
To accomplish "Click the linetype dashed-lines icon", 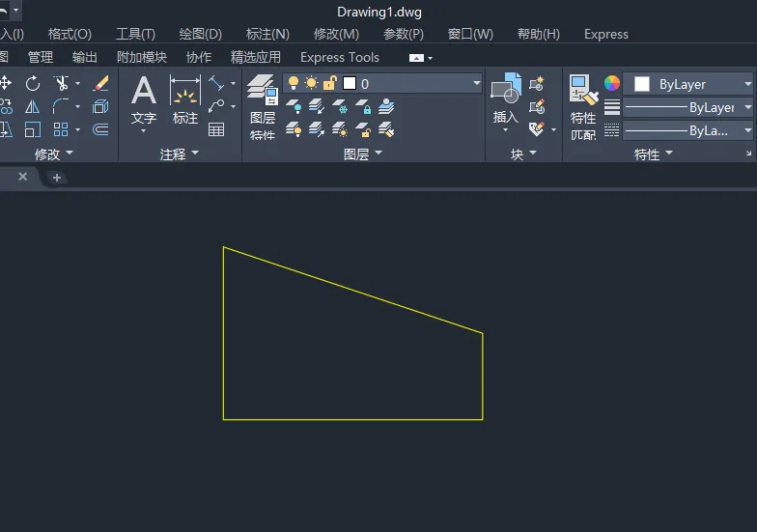I will click(612, 129).
